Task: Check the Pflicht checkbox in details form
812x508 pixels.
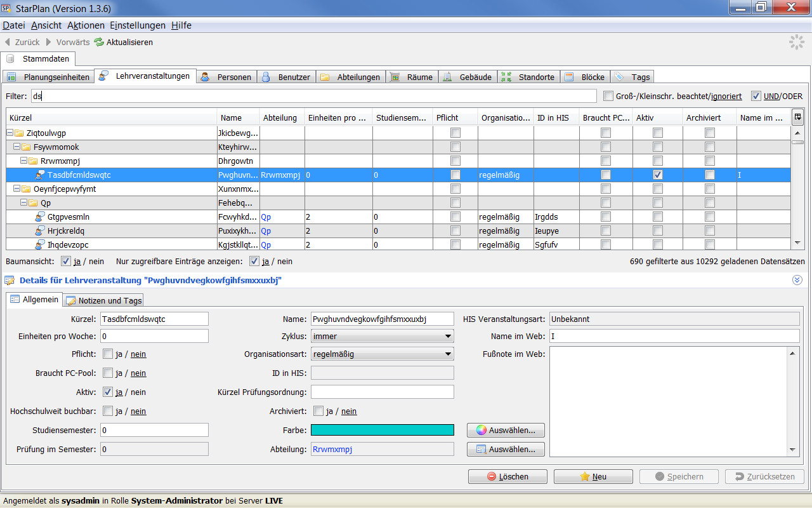Action: tap(108, 354)
